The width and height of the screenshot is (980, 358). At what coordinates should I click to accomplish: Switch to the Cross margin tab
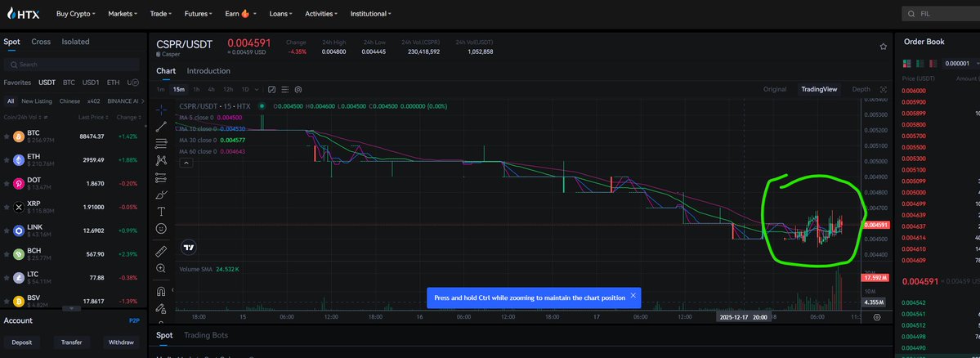pos(41,42)
